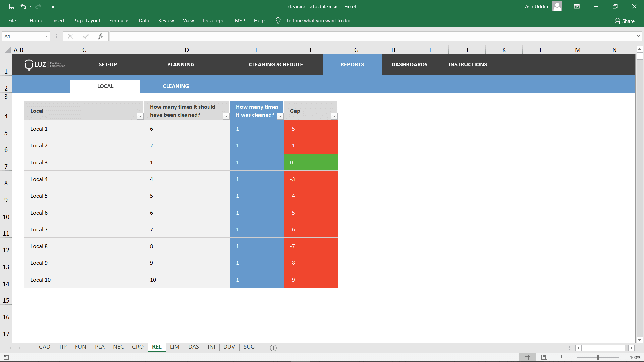The width and height of the screenshot is (644, 362).
Task: Open the Local column filter dropdown
Action: (x=140, y=116)
